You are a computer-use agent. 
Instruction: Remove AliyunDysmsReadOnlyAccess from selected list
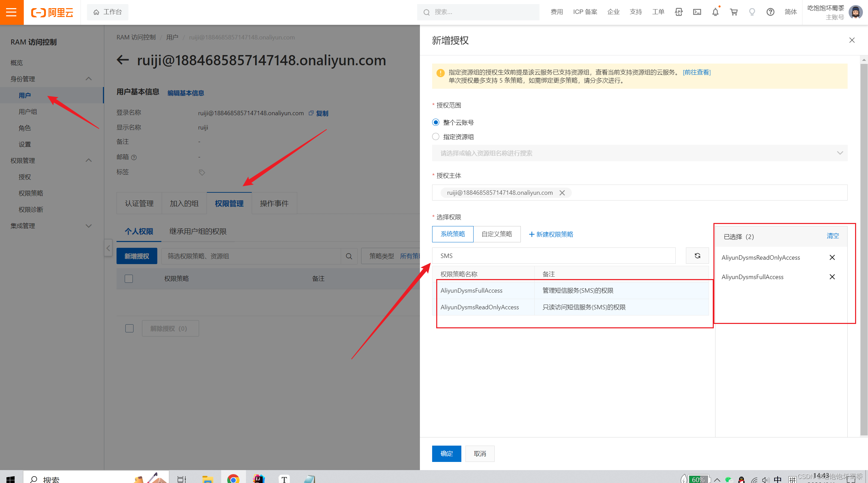pyautogui.click(x=832, y=257)
